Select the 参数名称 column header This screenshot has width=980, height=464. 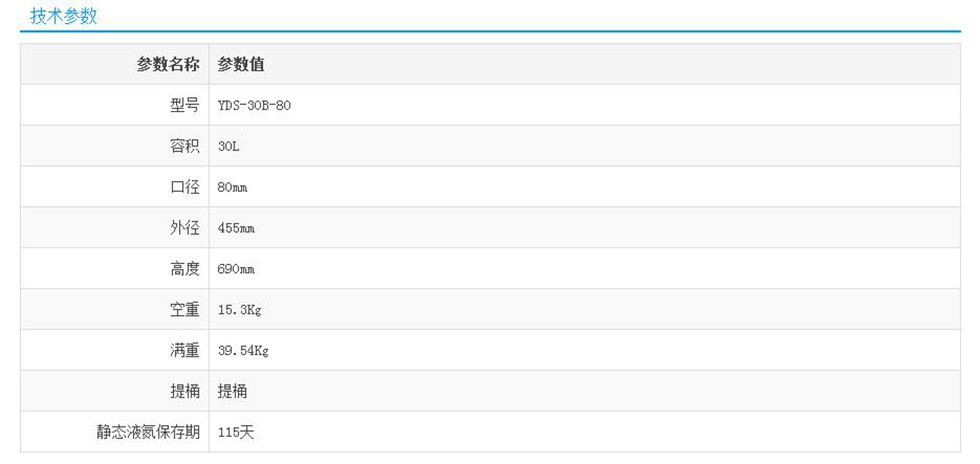pos(168,65)
